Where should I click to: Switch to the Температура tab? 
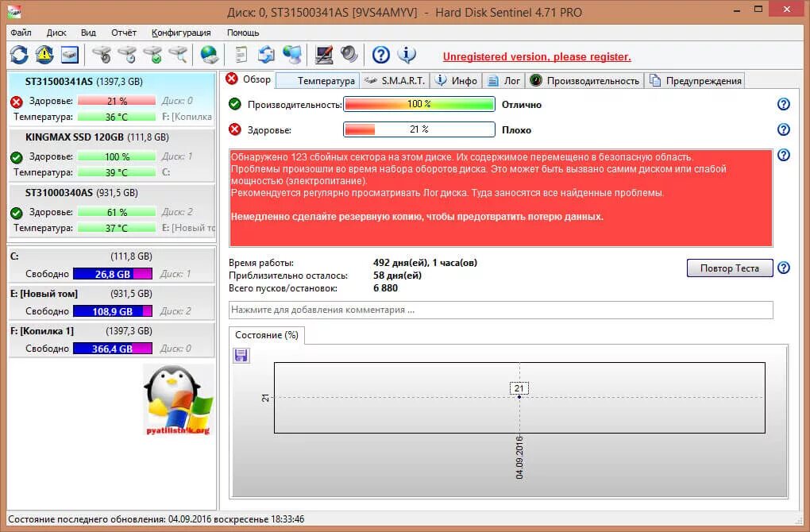(318, 81)
